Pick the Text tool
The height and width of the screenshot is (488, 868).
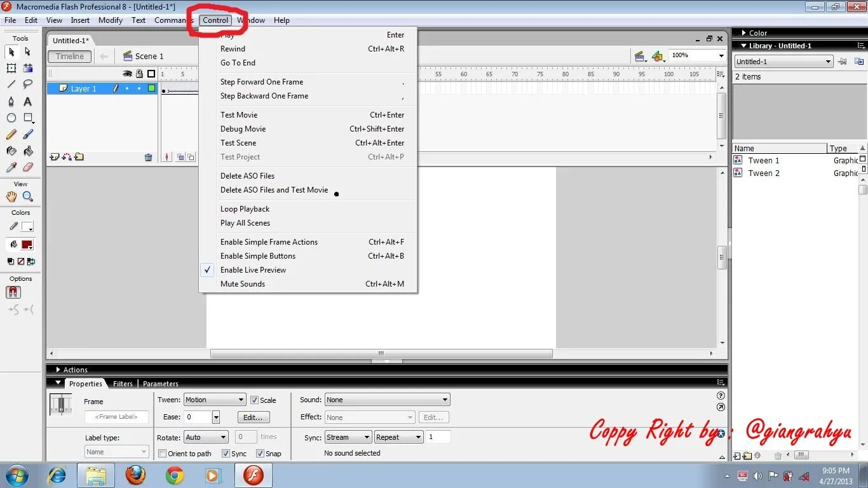click(x=28, y=101)
